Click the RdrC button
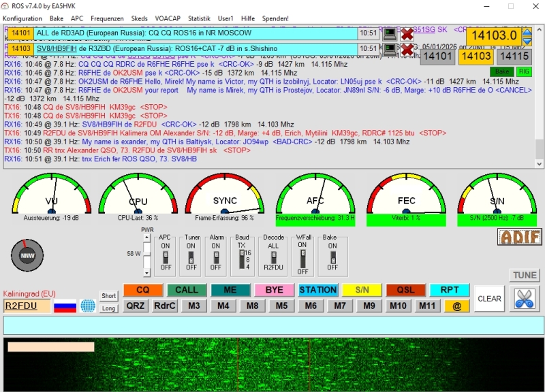Screen dimensions: 545x392 165,306
